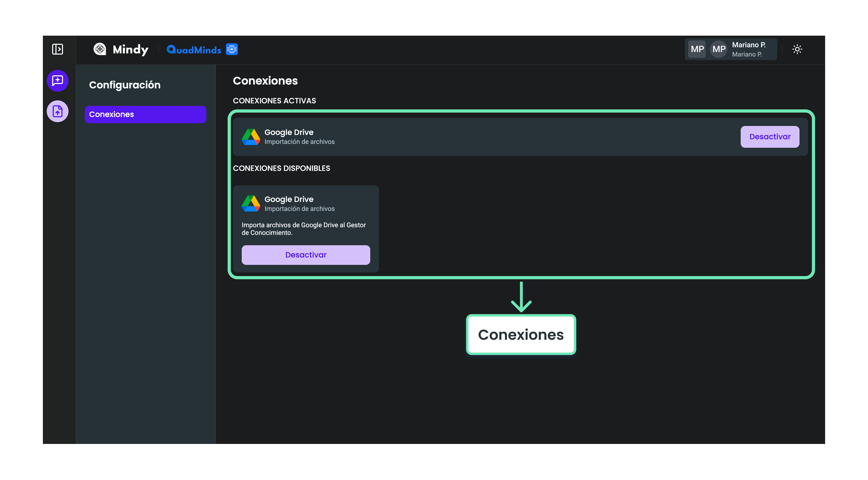
Task: Expand the sidebar panel toggle icon
Action: point(58,49)
